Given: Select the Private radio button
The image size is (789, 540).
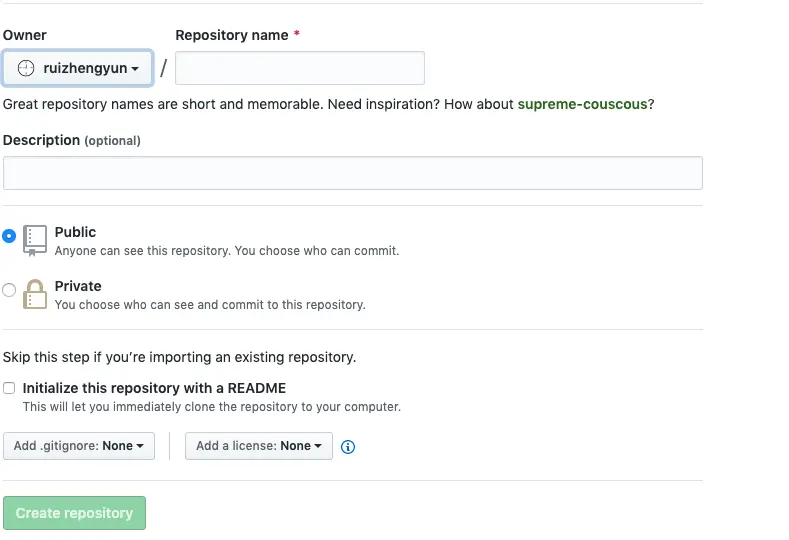Looking at the screenshot, I should [x=10, y=291].
